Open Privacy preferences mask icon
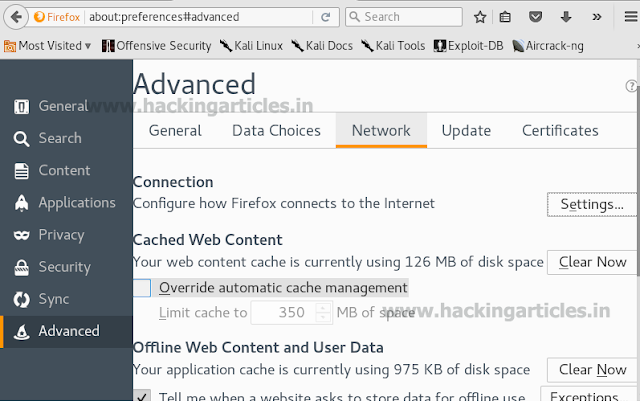Image resolution: width=640 pixels, height=405 pixels. (21, 235)
